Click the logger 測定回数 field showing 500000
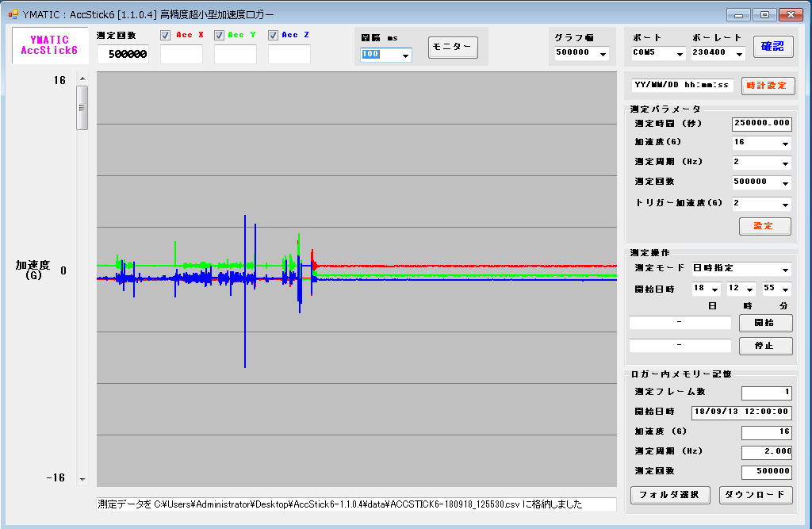This screenshot has height=529, width=812. coord(767,471)
